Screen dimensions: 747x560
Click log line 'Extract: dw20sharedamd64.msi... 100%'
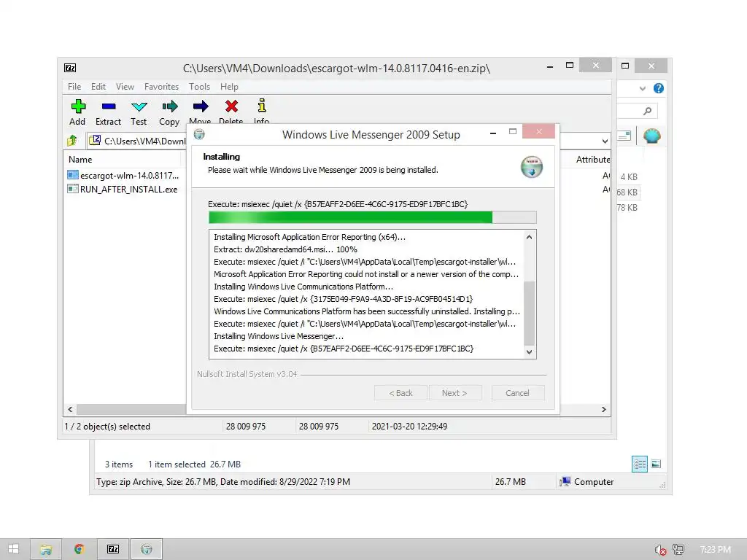coord(285,249)
